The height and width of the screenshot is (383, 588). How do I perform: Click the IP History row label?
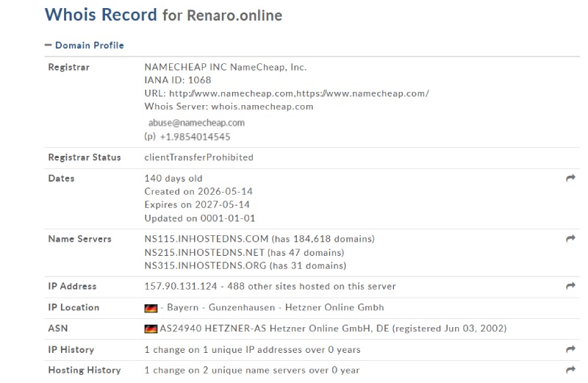tap(71, 350)
